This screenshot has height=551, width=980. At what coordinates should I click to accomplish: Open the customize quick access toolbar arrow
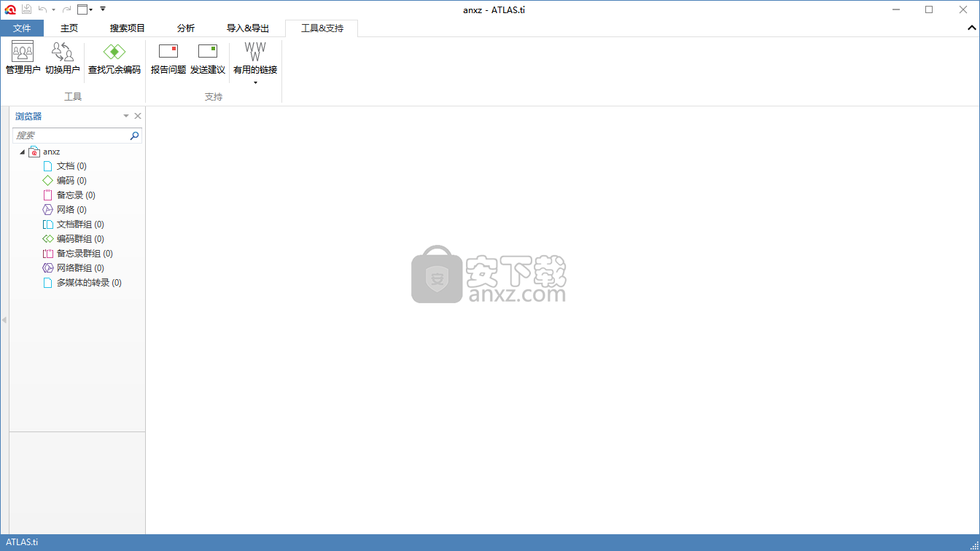click(103, 9)
